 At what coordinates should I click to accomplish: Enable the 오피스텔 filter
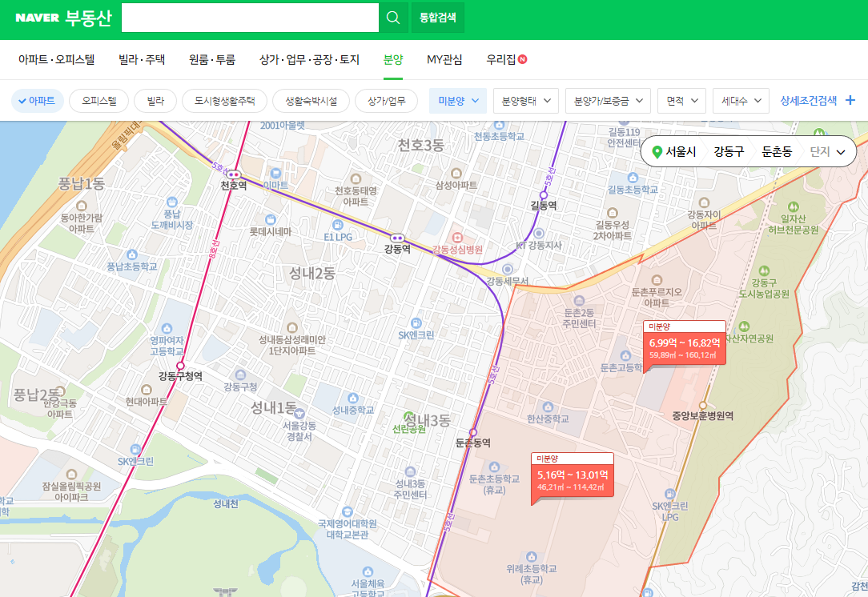point(98,100)
